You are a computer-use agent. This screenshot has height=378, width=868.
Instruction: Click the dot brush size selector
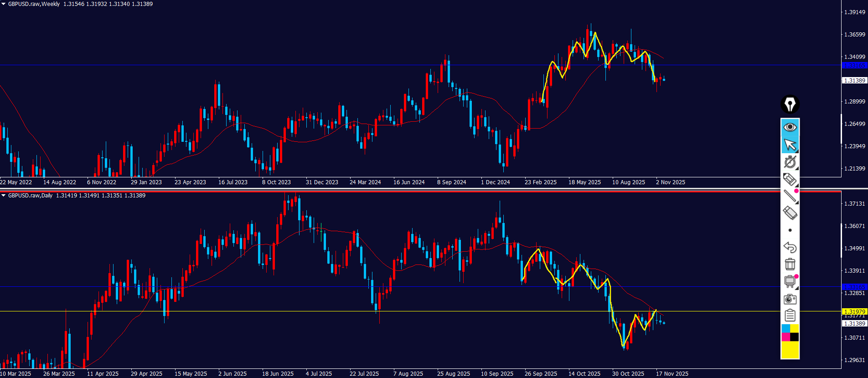(x=790, y=230)
